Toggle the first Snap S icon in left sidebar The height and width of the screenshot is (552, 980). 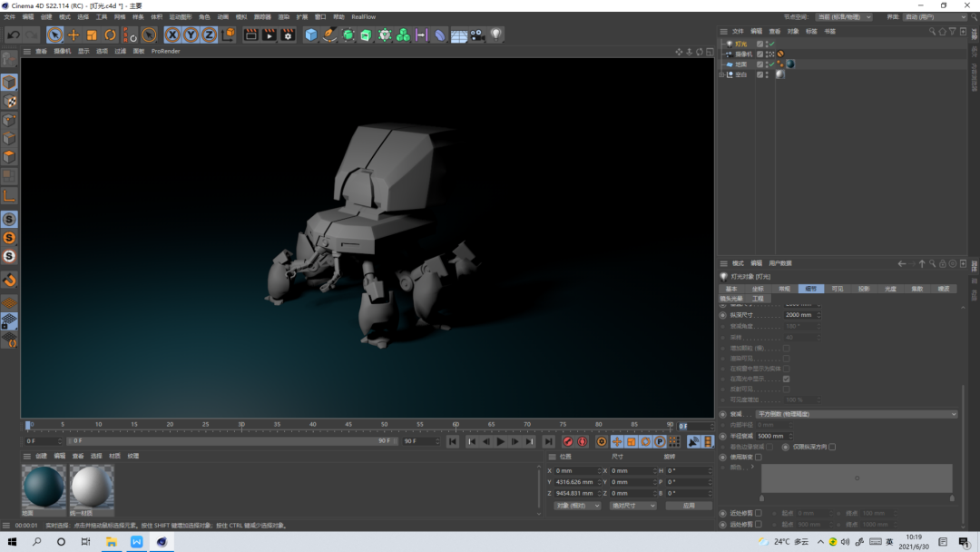pyautogui.click(x=9, y=220)
